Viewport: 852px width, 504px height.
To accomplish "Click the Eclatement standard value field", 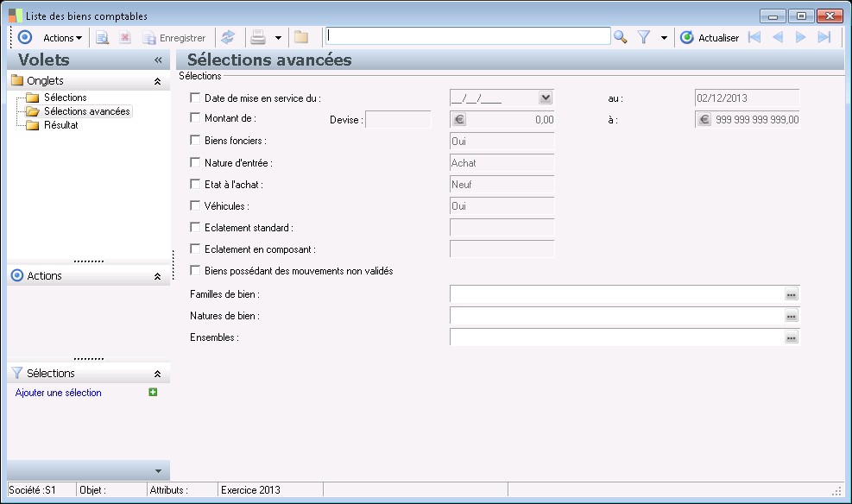I will pyautogui.click(x=502, y=228).
